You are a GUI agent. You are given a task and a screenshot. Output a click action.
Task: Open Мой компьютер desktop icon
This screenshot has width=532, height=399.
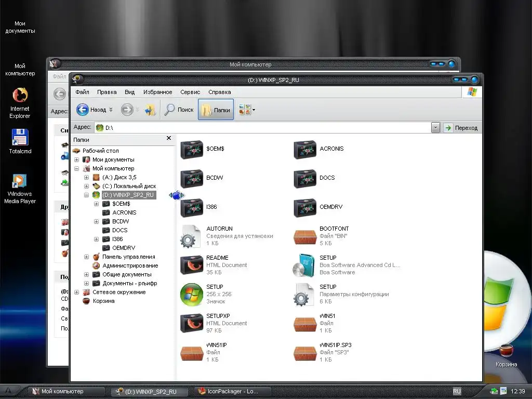(20, 70)
